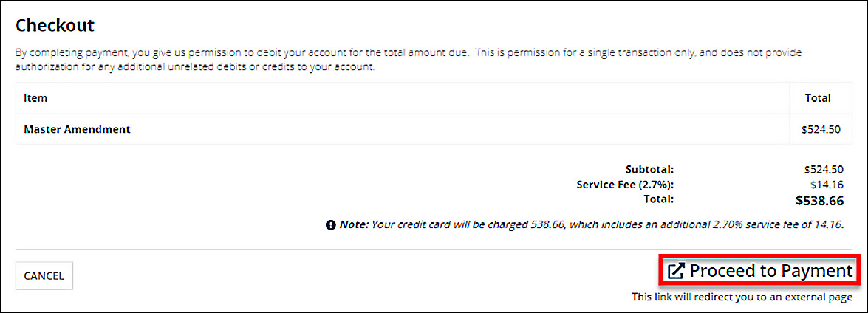This screenshot has width=868, height=313.
Task: Click the $14.16 service fee amount
Action: click(827, 184)
